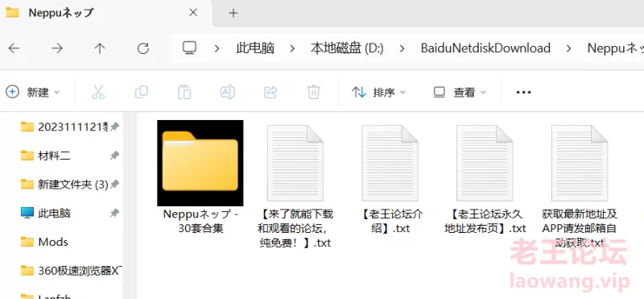
Task: Unpin 材料二 using its pin icon
Action: click(114, 156)
